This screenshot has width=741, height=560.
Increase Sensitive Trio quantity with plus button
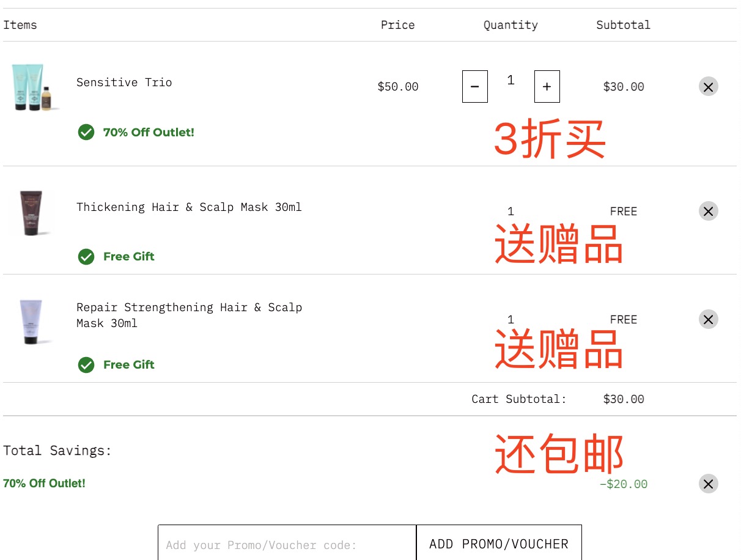547,87
